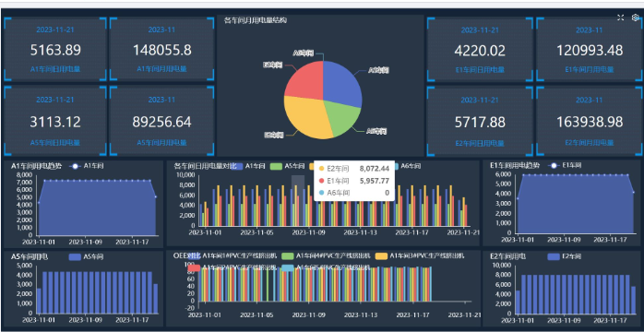This screenshot has height=332, width=644.
Task: Click the 4220.02 E1 daily value
Action: pos(480,51)
